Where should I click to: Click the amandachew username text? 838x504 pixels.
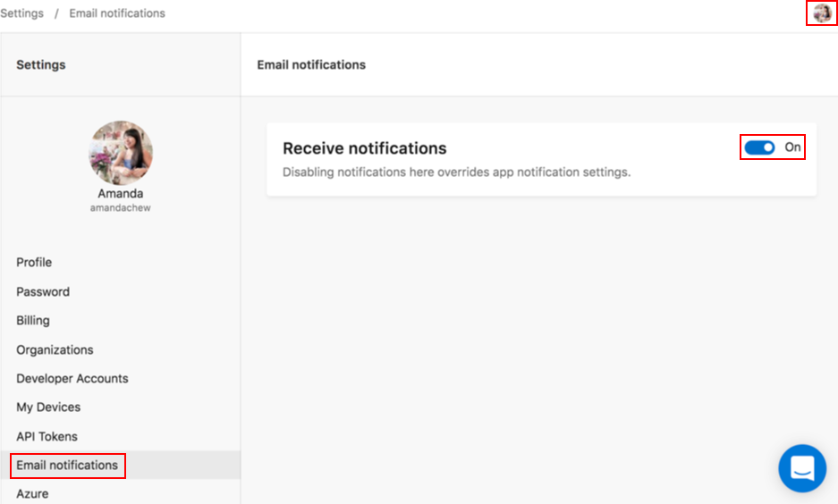click(x=120, y=207)
